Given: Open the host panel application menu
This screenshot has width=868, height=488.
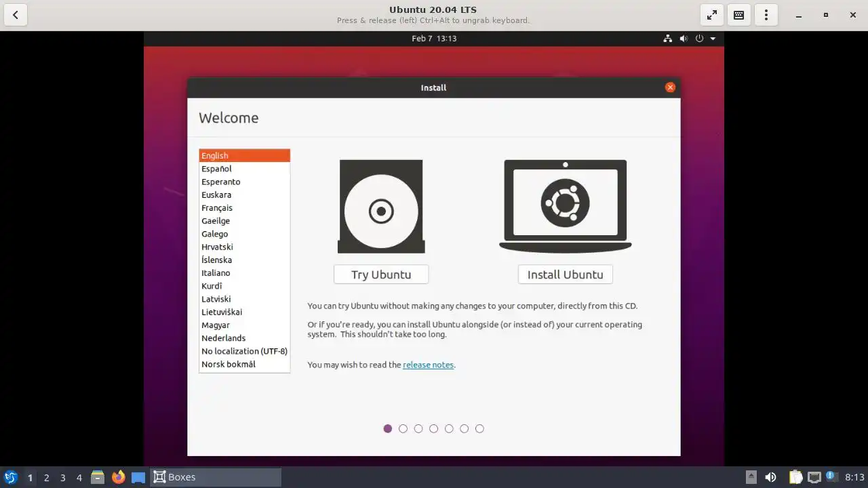Looking at the screenshot, I should point(11,477).
